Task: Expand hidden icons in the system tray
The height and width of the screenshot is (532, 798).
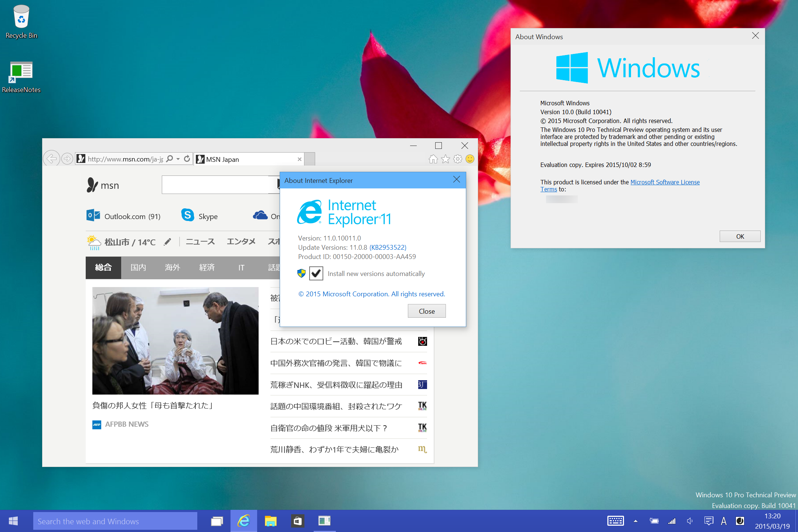Action: click(635, 521)
